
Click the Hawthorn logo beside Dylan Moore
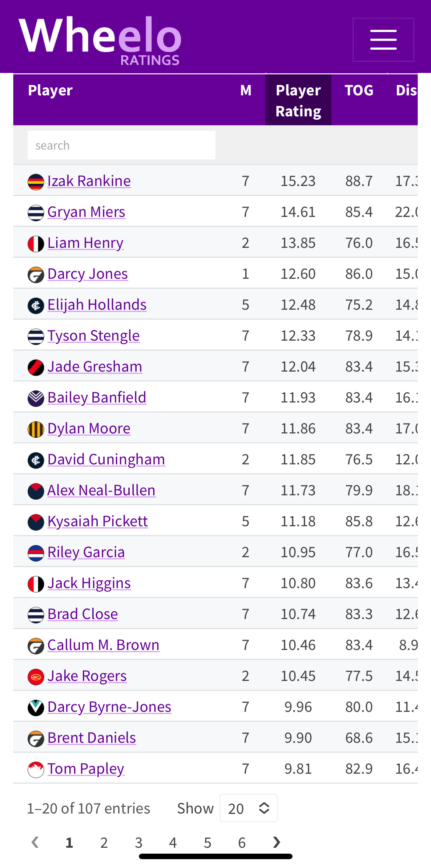[36, 429]
